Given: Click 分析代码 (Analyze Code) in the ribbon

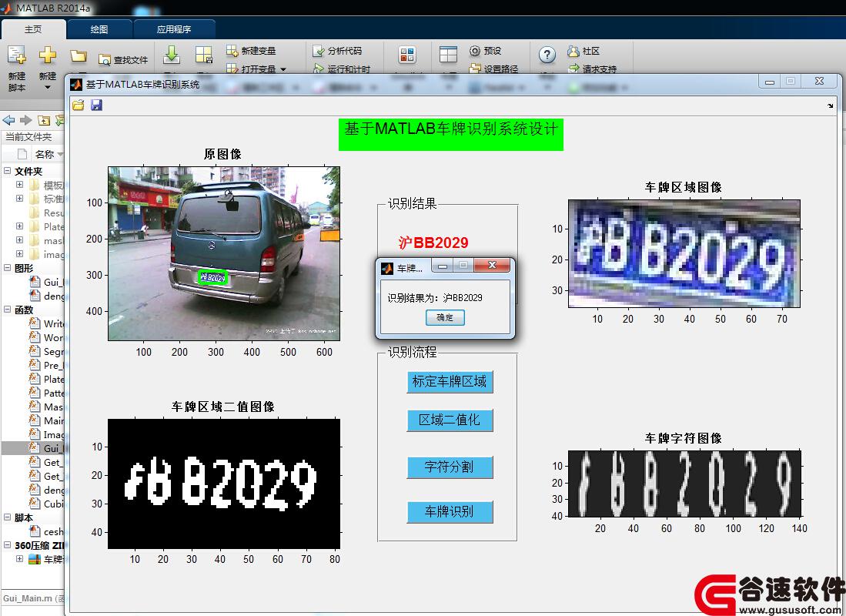Looking at the screenshot, I should (337, 51).
